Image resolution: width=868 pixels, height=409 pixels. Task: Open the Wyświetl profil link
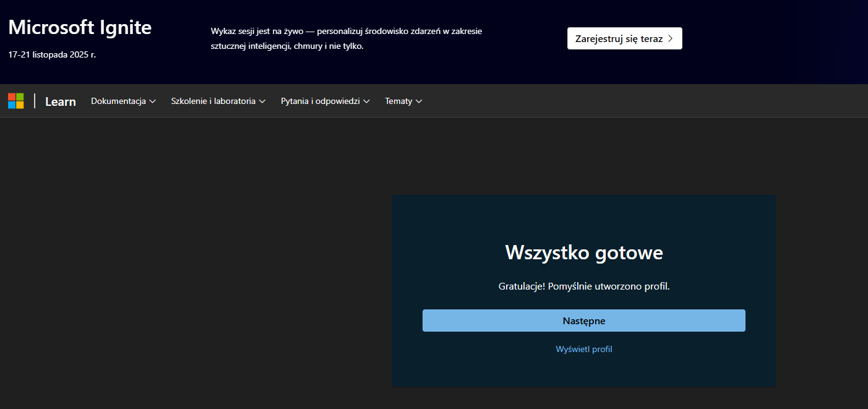tap(584, 349)
